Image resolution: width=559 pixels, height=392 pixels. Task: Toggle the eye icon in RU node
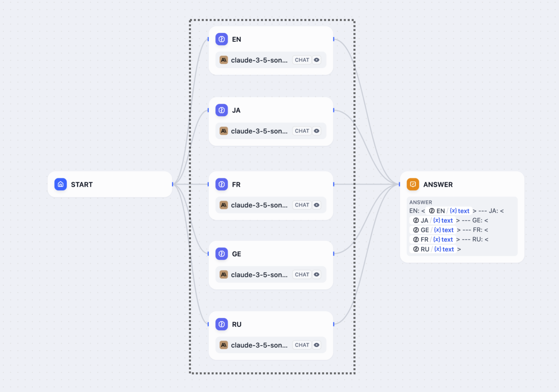coord(316,345)
